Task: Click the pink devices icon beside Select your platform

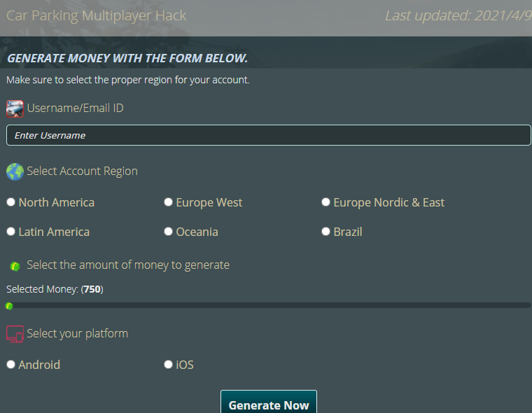Action: (x=15, y=335)
